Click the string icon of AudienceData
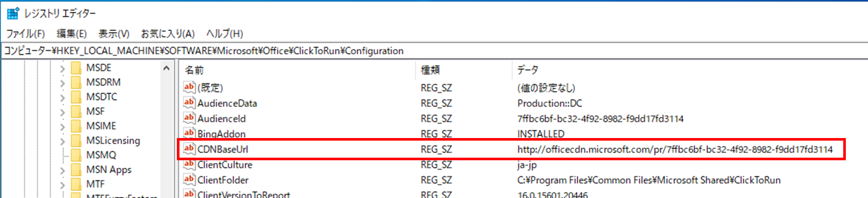Image resolution: width=868 pixels, height=198 pixels. coord(189,103)
